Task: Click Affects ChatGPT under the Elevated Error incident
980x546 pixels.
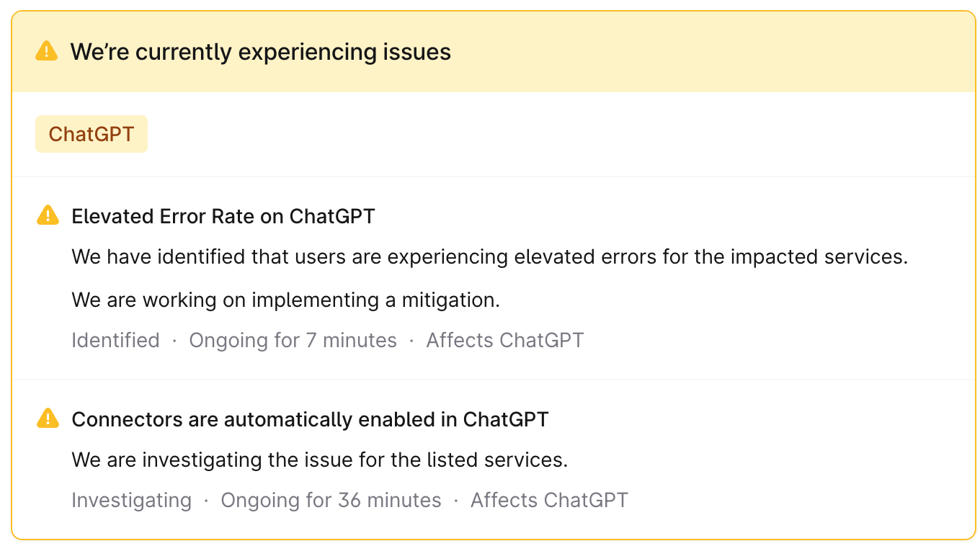Action: [x=504, y=340]
